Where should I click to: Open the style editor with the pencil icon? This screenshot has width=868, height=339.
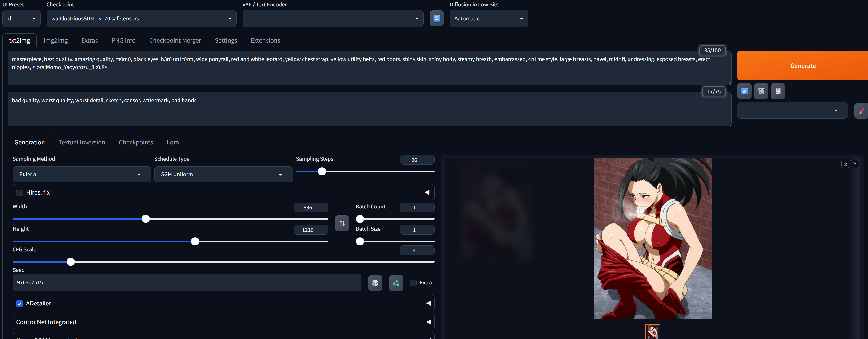[861, 111]
